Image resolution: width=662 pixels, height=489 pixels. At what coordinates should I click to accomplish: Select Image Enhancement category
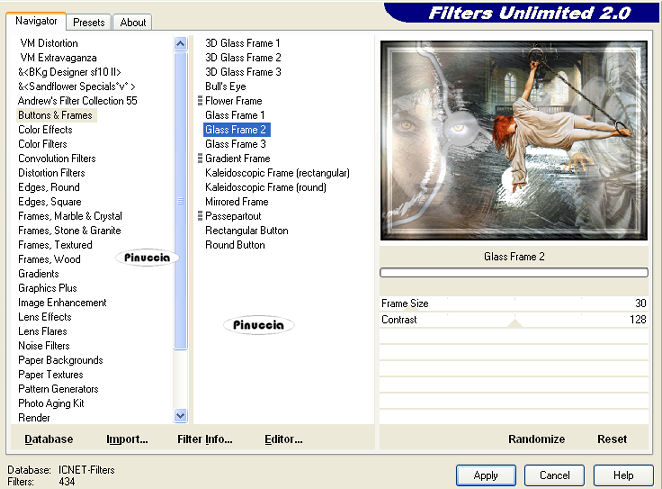[x=62, y=302]
